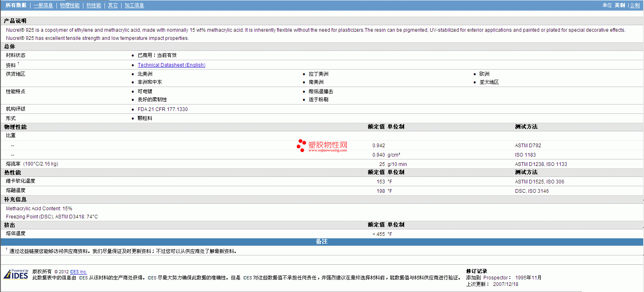Select the Vicat softening value 153
Viewport: 644px width, 292px height.
(x=381, y=182)
